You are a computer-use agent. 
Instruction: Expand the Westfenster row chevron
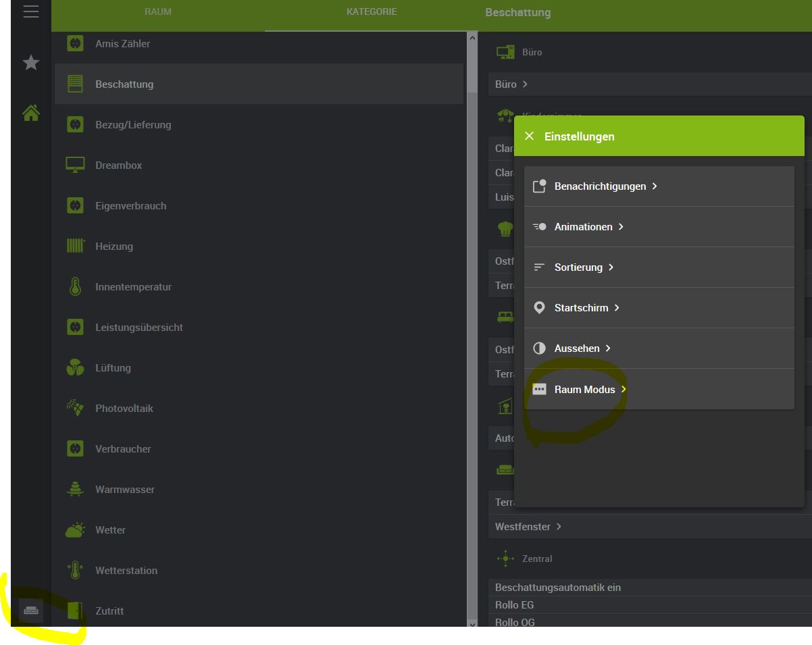tap(559, 527)
